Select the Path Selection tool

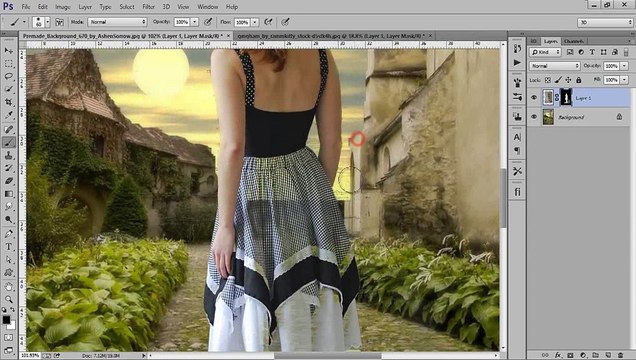click(9, 259)
